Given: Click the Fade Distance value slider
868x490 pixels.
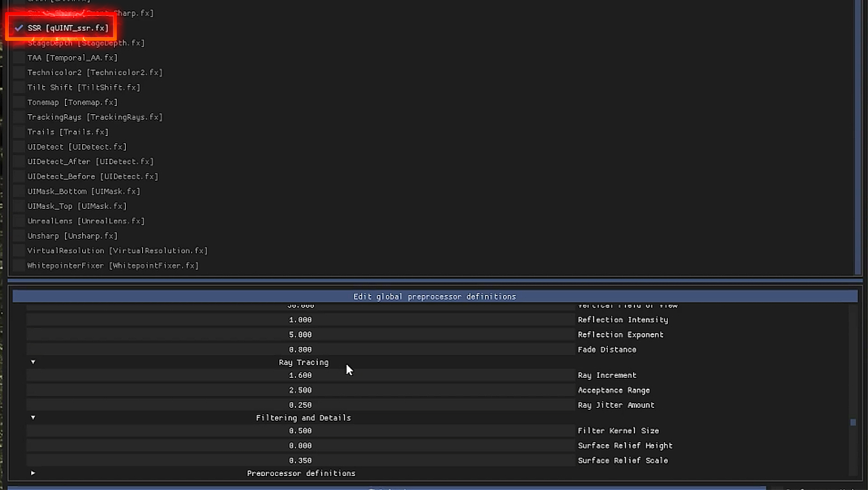Looking at the screenshot, I should point(300,350).
